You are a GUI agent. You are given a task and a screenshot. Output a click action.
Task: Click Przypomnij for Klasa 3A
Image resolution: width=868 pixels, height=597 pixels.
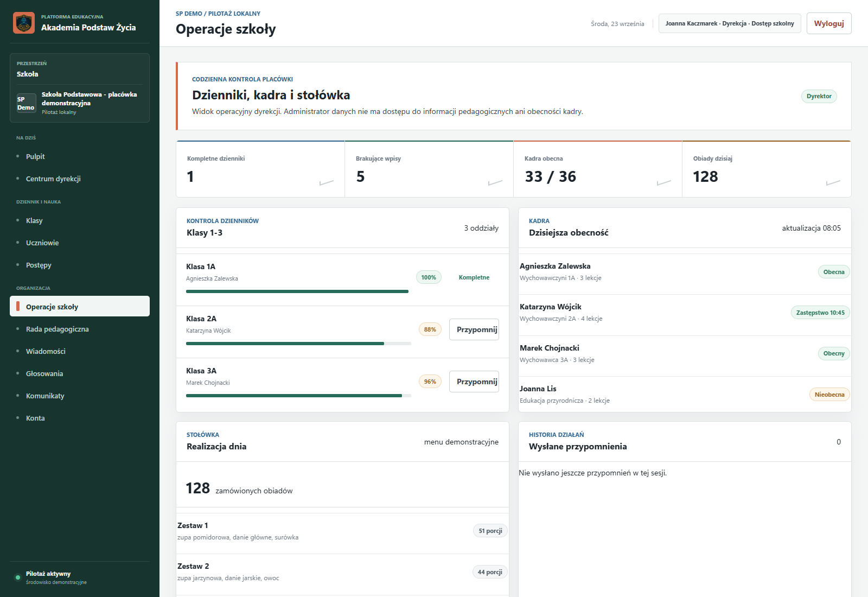point(474,382)
